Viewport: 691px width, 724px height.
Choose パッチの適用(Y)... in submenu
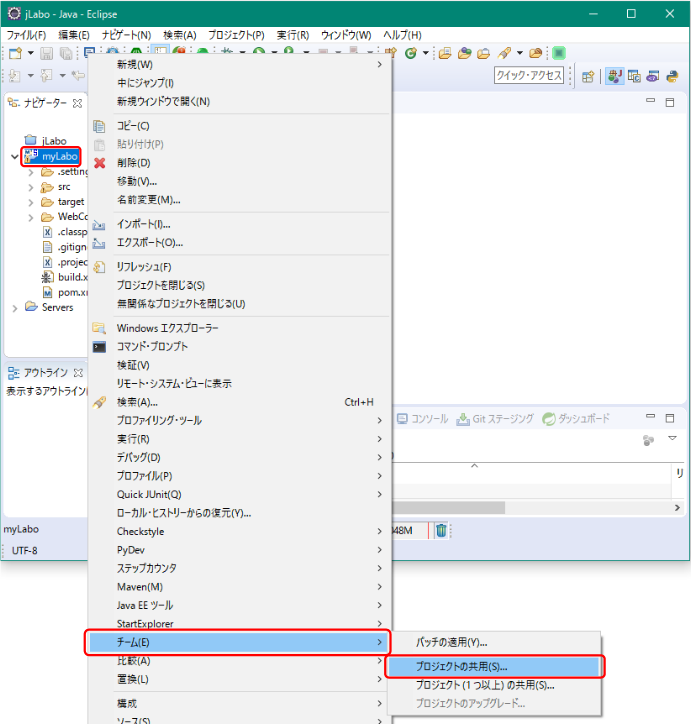point(494,642)
